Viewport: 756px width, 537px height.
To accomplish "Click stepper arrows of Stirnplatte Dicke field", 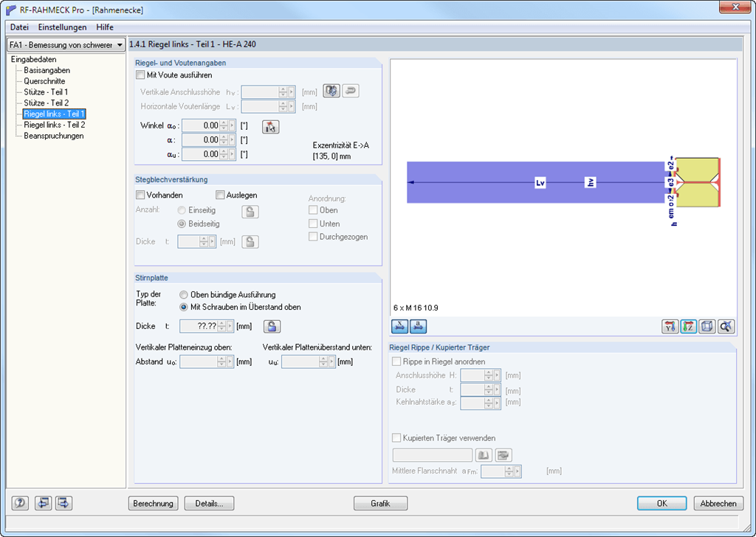I will click(x=221, y=326).
